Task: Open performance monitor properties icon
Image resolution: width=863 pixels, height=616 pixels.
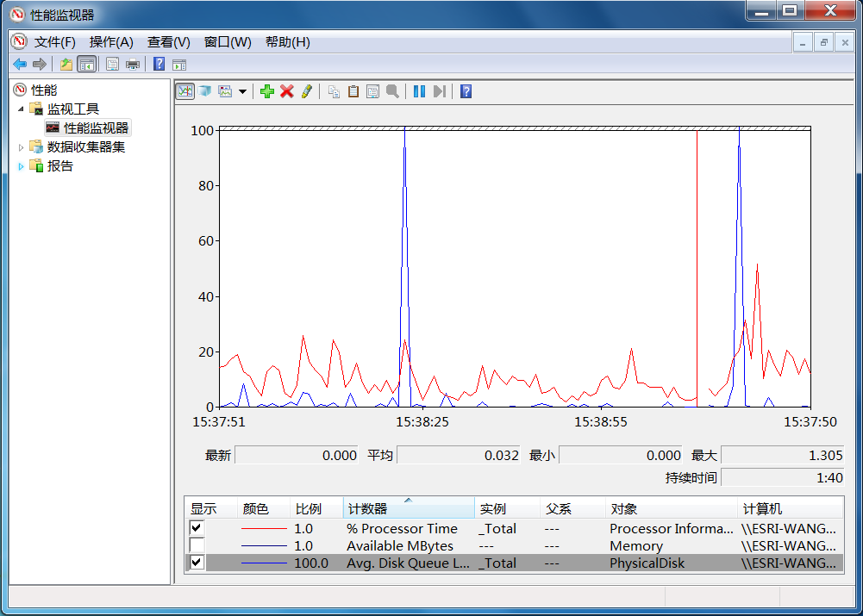Action: pos(373,91)
